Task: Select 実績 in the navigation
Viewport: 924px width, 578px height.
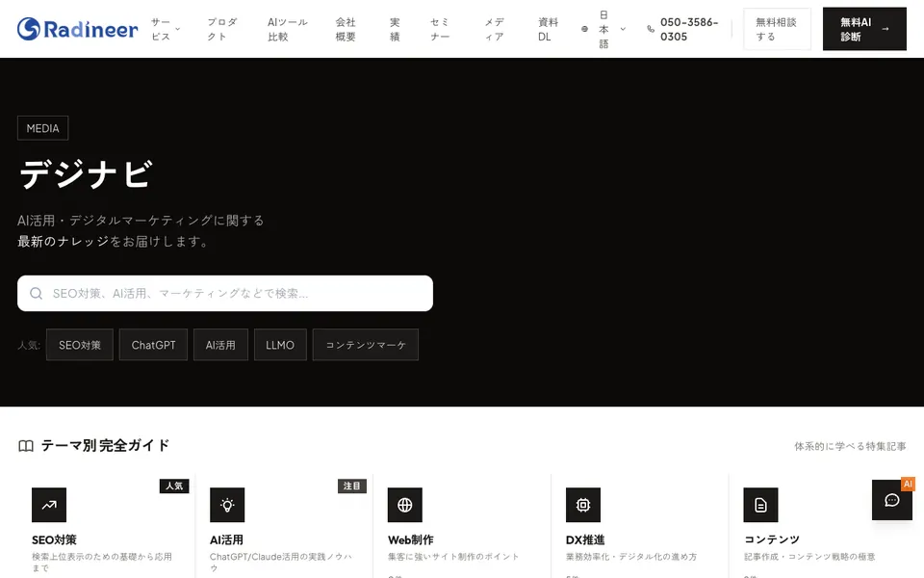Action: click(395, 29)
